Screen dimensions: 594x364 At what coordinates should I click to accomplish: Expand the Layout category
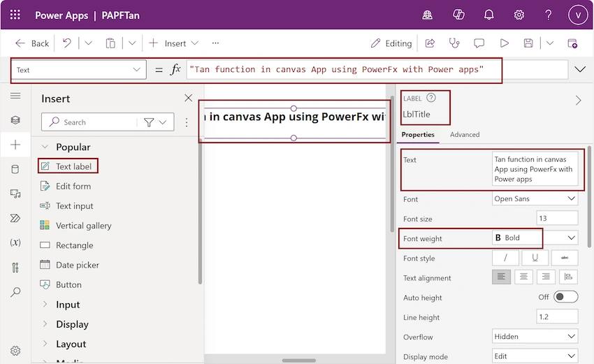point(45,344)
